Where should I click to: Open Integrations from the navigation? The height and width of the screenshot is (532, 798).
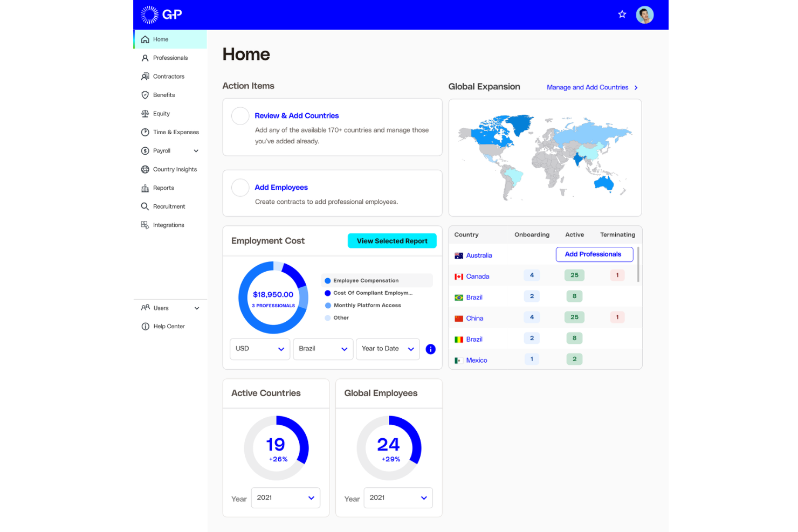[168, 225]
